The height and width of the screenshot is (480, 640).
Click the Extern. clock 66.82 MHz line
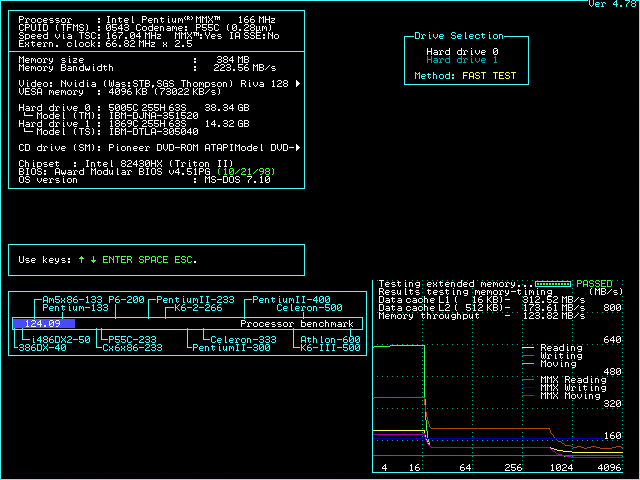click(x=105, y=44)
